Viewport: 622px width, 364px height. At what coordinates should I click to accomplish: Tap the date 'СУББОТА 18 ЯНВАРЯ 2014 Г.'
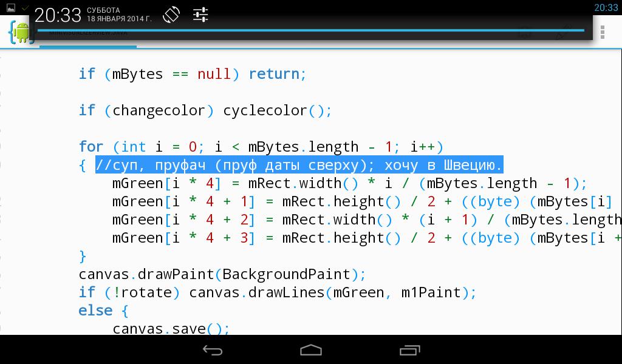coord(119,15)
